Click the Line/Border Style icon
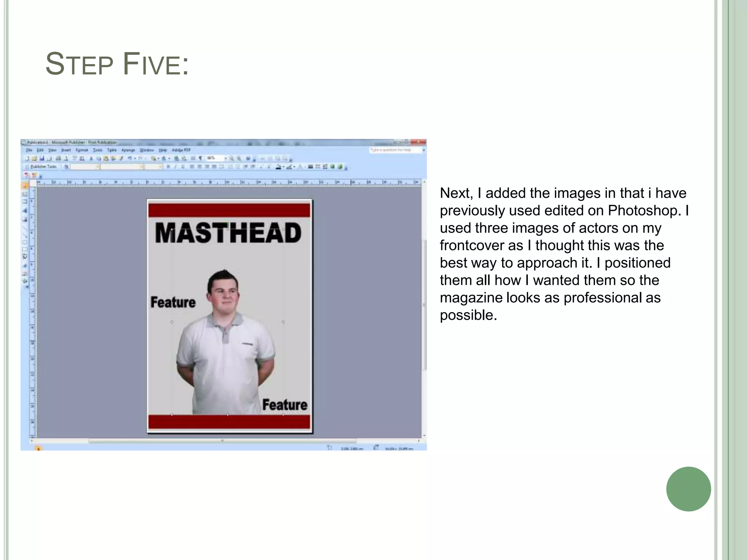This screenshot has height=560, width=747. (x=310, y=167)
